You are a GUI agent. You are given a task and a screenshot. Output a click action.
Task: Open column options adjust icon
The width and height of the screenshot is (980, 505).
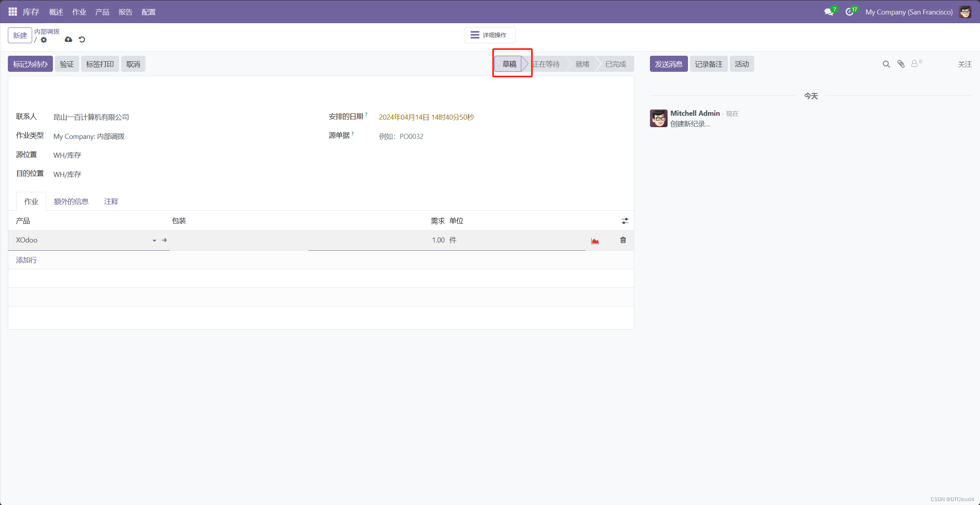click(x=625, y=221)
